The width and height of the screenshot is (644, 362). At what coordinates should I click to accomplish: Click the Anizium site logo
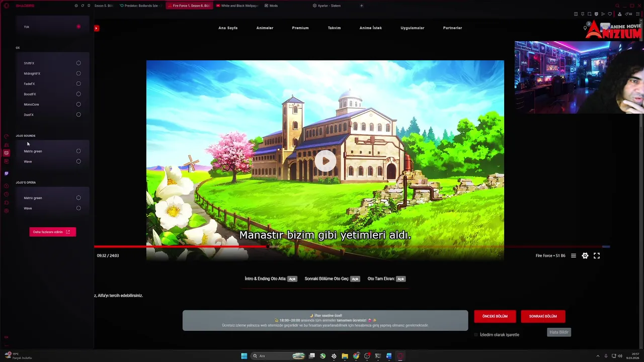click(614, 30)
